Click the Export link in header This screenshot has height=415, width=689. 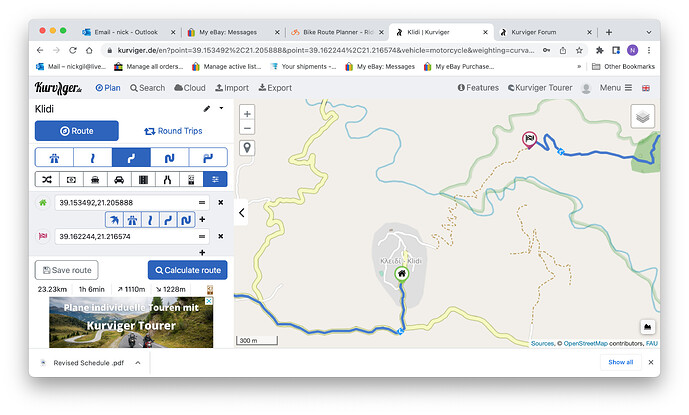[274, 88]
